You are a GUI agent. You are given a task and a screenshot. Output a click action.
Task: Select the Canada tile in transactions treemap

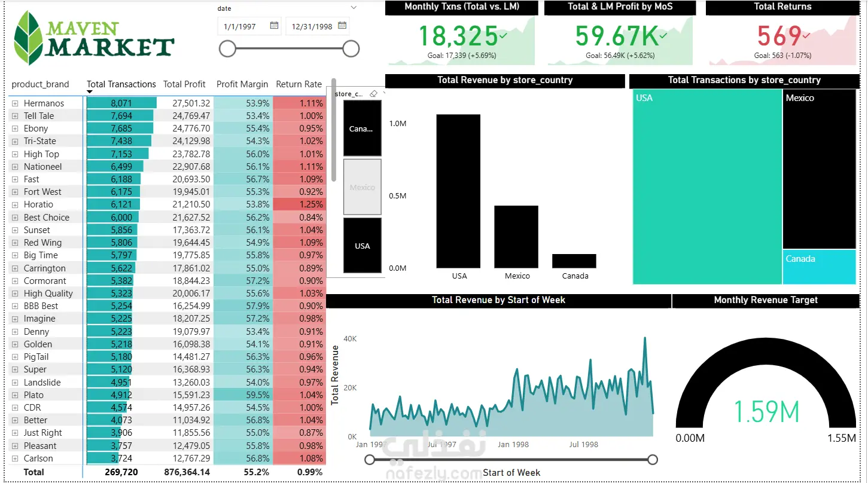820,267
